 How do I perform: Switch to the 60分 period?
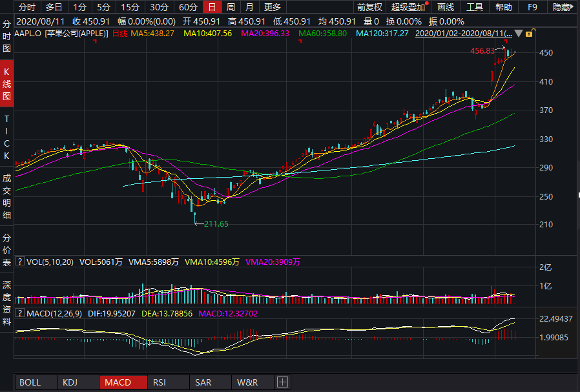point(188,7)
